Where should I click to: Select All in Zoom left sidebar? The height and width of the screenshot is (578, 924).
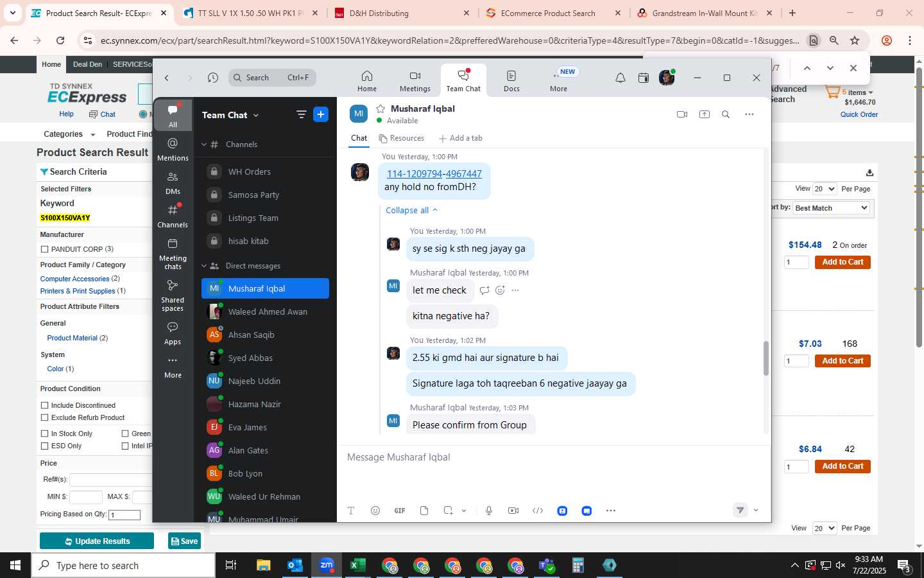pos(173,115)
